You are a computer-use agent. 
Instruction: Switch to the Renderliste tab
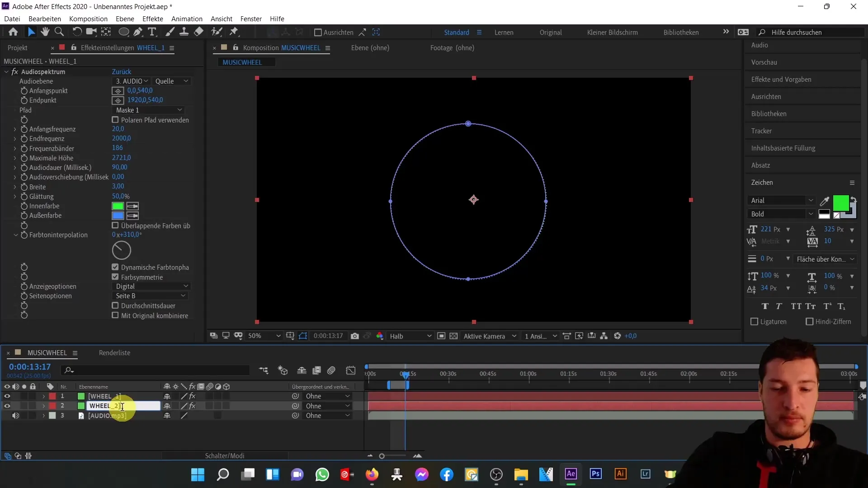114,353
